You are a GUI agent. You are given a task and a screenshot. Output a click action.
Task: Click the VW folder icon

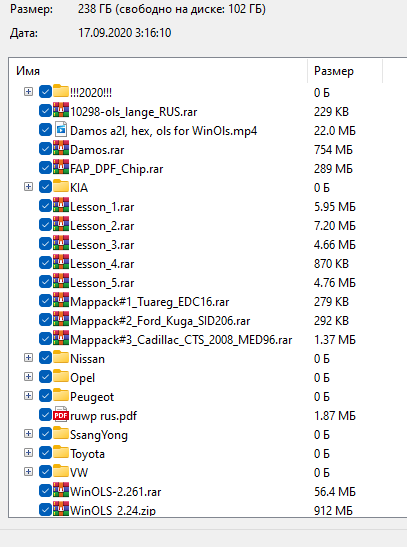(61, 471)
